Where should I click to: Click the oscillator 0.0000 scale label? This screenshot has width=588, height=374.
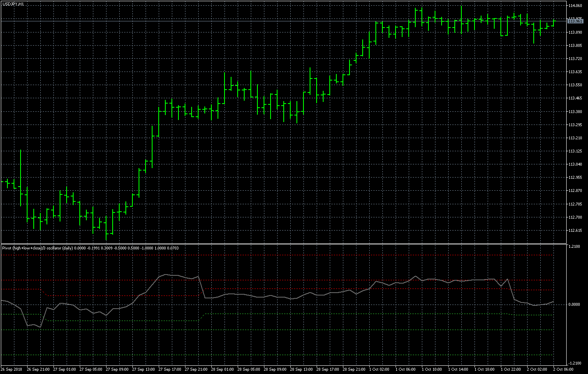(574, 305)
